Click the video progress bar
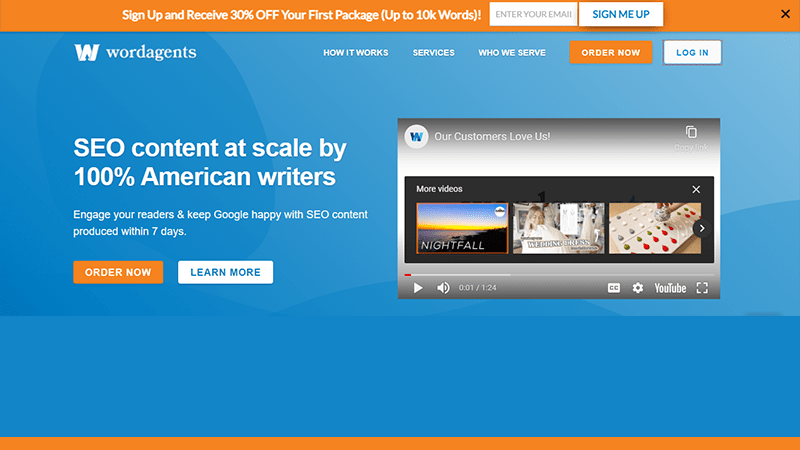Screen dimensions: 800x450 click(559, 274)
